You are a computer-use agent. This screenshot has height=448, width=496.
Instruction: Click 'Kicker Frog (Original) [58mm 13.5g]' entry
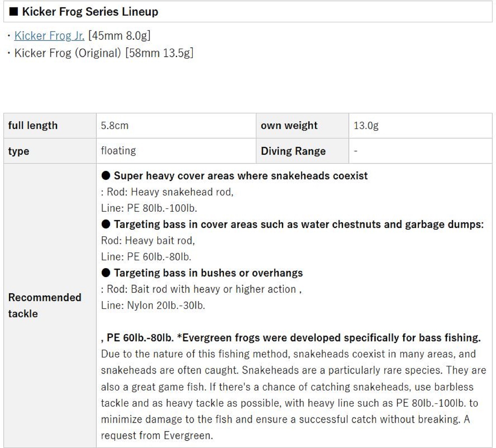(x=104, y=53)
